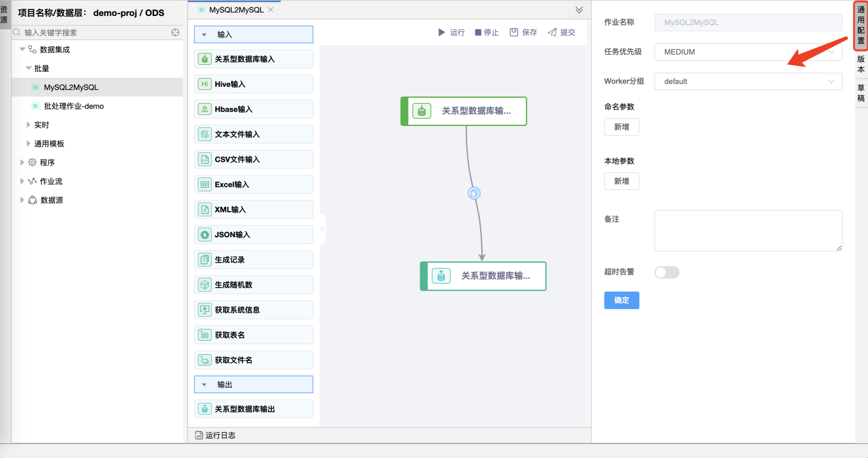Open the Worker分组 default dropdown
Viewport: 868px width, 458px height.
pyautogui.click(x=748, y=81)
